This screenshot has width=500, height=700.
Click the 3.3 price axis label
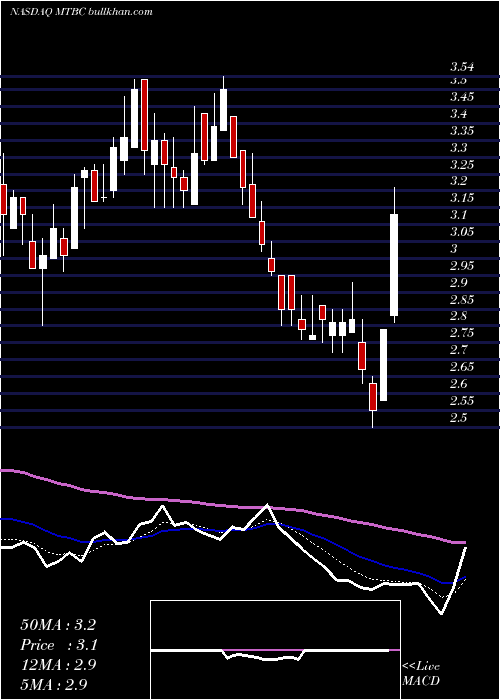click(x=458, y=147)
